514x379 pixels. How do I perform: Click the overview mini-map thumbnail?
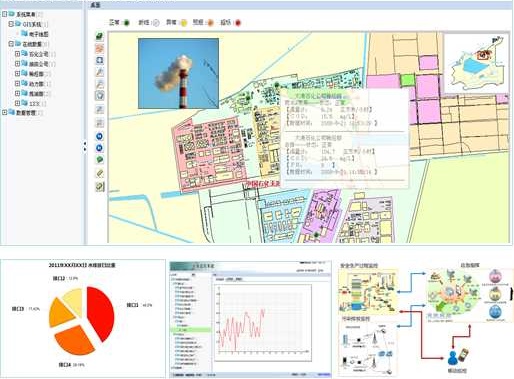pos(477,63)
